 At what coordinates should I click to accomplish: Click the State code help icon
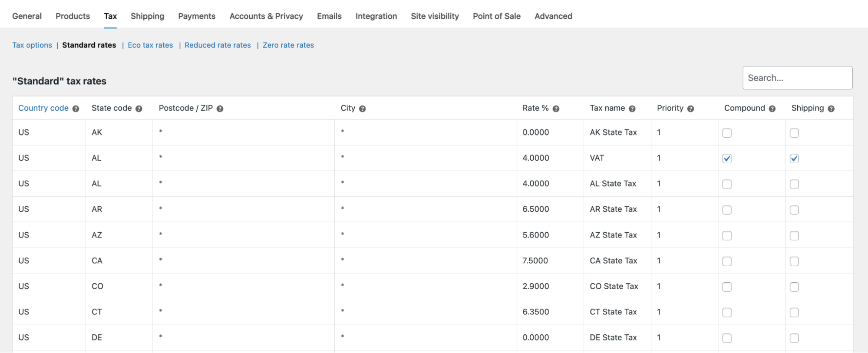point(139,109)
